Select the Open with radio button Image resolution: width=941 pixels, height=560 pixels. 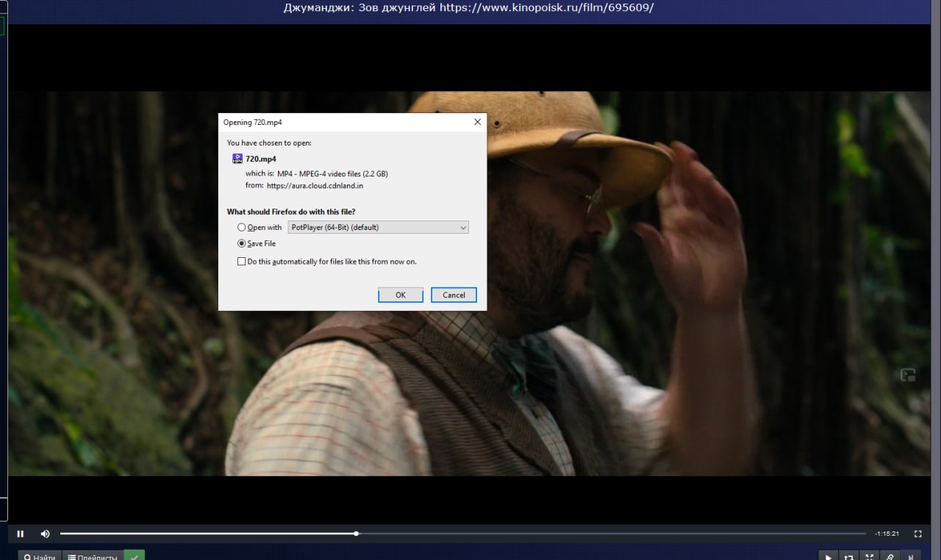tap(241, 228)
